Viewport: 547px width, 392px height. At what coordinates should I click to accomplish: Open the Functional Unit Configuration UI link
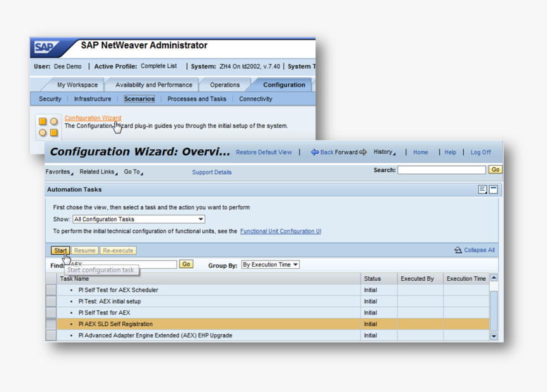[280, 231]
